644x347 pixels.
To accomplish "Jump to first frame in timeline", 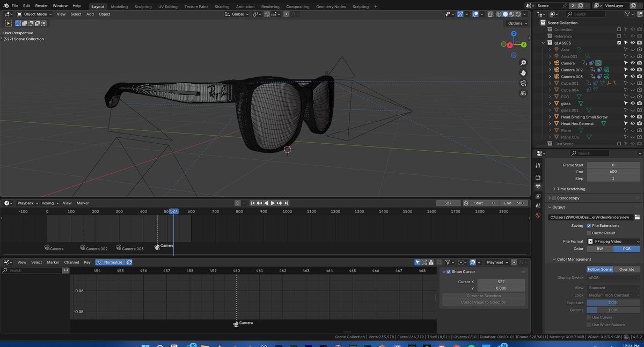I will pos(253,203).
